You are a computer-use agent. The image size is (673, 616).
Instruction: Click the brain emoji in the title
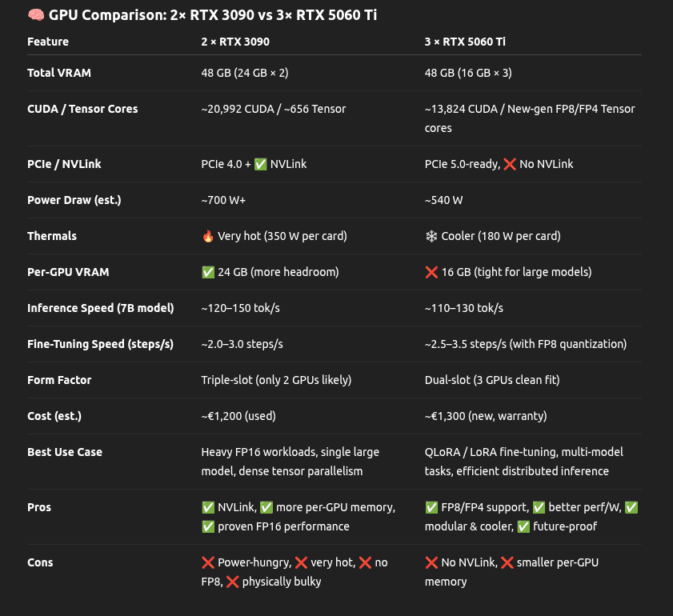click(x=35, y=14)
